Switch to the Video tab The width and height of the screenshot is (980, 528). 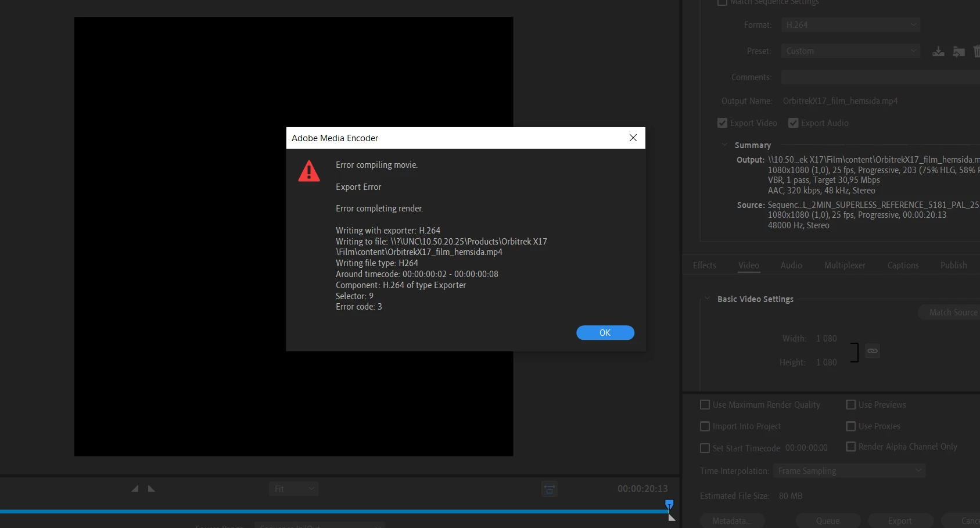(x=748, y=265)
